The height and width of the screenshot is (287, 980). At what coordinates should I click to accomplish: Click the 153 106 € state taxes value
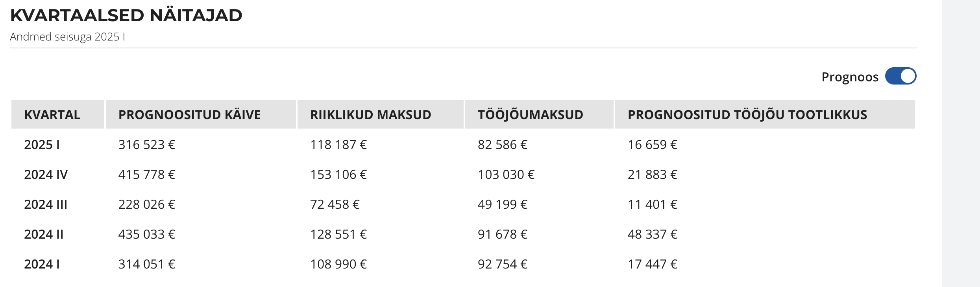click(338, 175)
